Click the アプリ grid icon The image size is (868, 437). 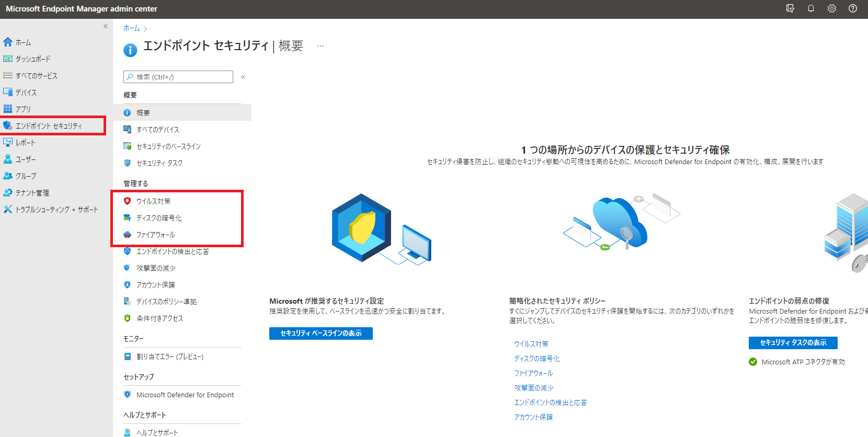click(x=8, y=109)
